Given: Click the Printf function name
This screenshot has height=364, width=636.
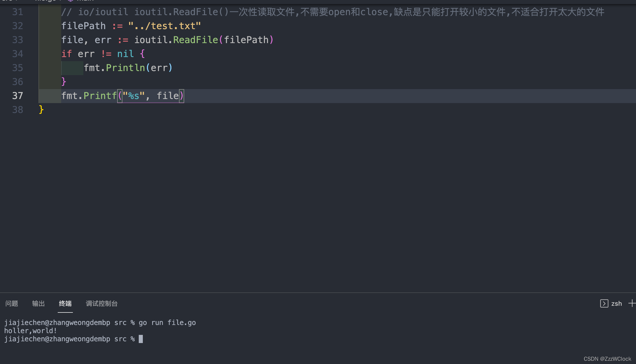Looking at the screenshot, I should click(x=100, y=96).
